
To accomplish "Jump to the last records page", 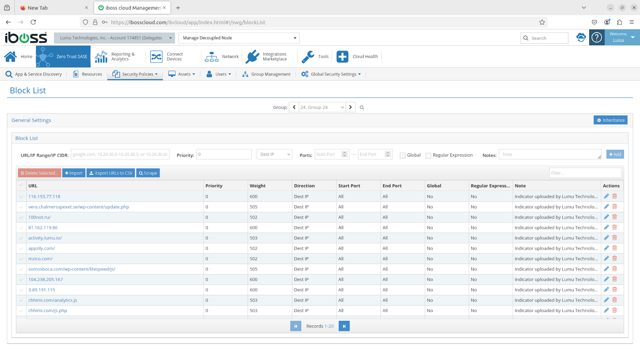I will click(x=344, y=326).
